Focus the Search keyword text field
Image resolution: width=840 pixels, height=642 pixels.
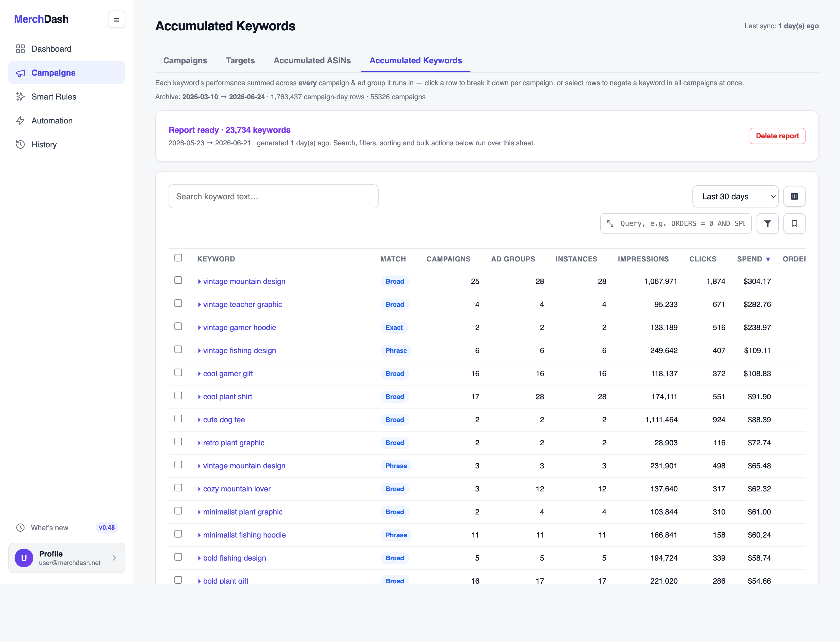(x=274, y=196)
